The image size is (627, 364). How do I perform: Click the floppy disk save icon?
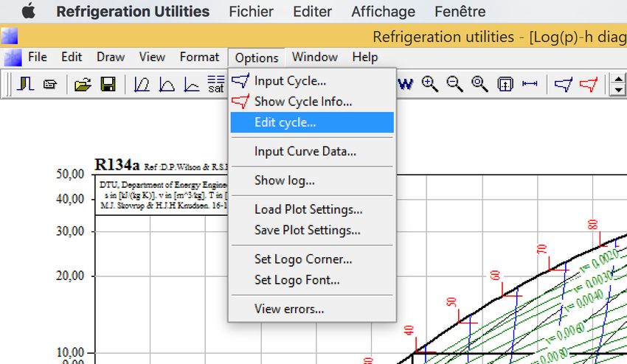point(108,85)
